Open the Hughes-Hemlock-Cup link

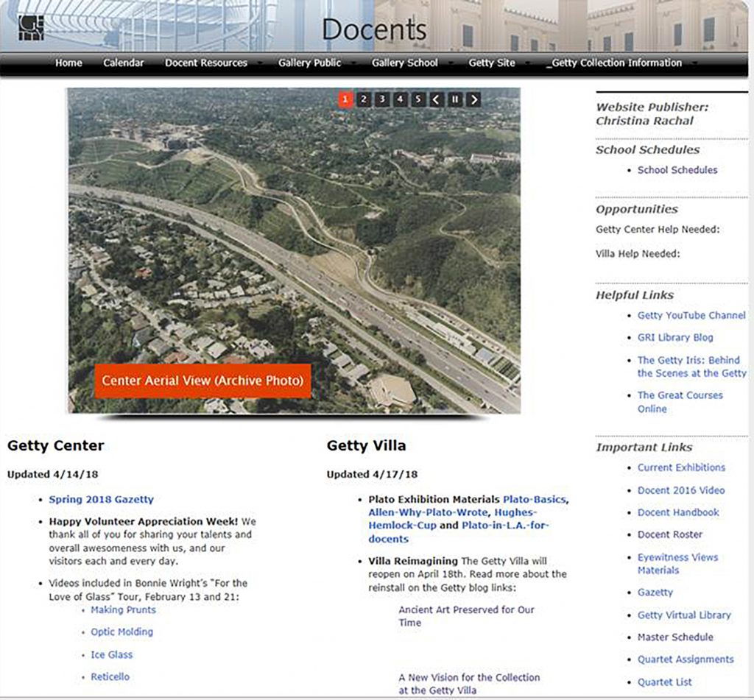pos(453,519)
